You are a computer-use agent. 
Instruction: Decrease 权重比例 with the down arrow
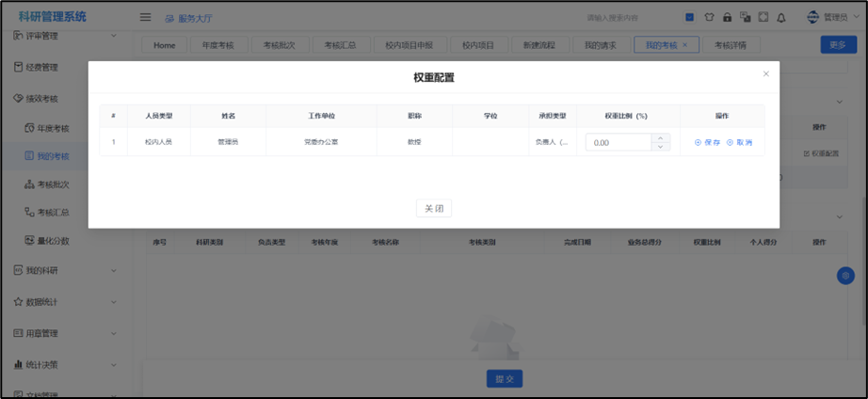(x=662, y=147)
